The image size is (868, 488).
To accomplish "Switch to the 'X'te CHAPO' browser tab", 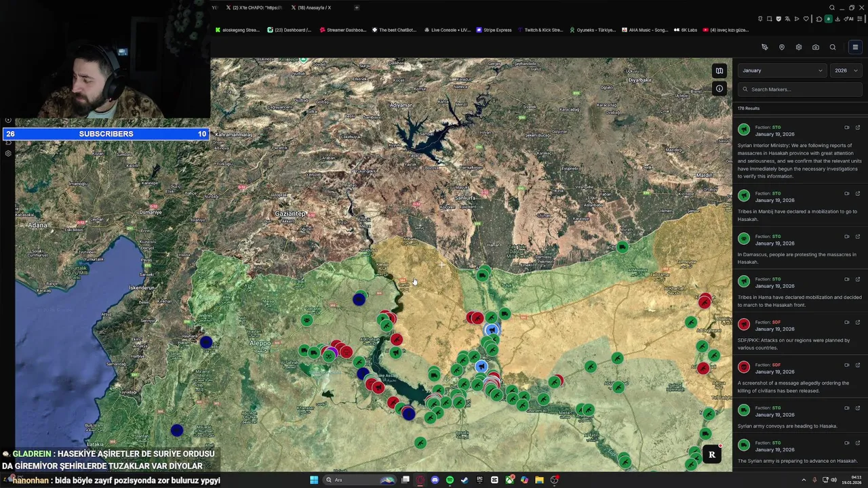I will pos(254,7).
